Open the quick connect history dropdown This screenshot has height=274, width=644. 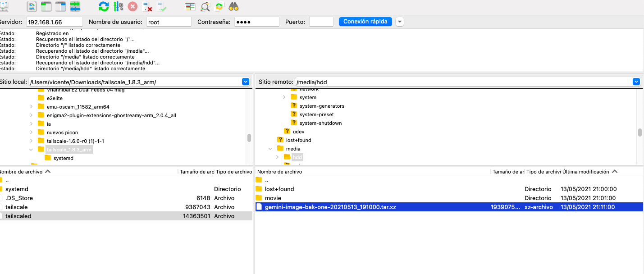400,22
